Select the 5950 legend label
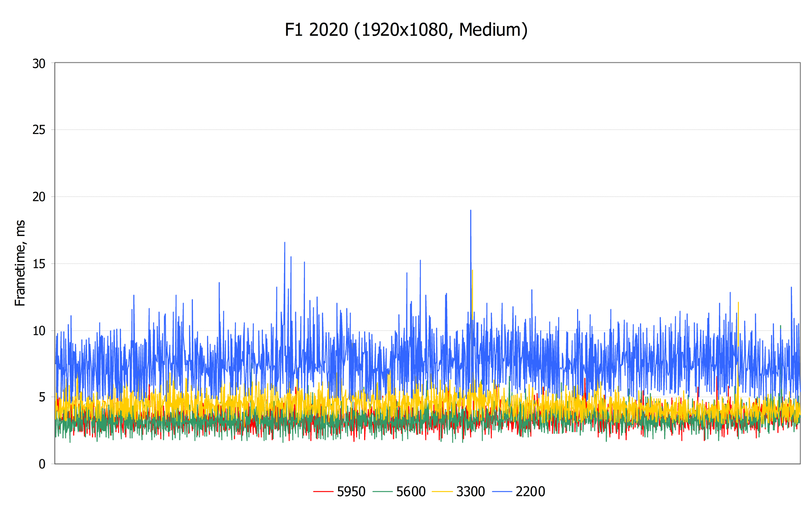Image resolution: width=812 pixels, height=505 pixels. click(351, 492)
